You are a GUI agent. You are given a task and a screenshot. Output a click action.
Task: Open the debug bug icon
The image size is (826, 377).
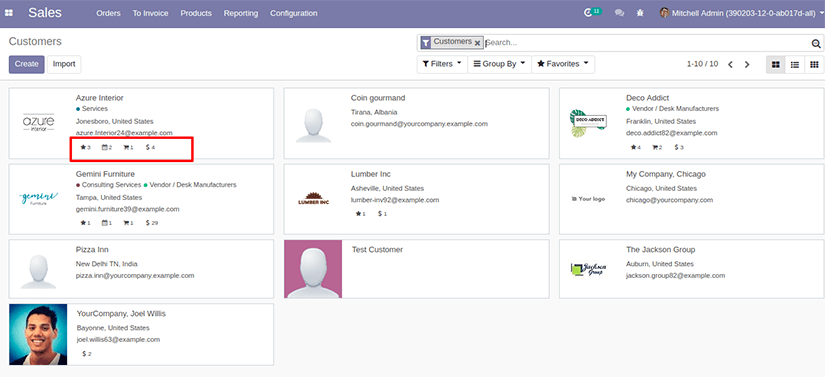[x=640, y=13]
